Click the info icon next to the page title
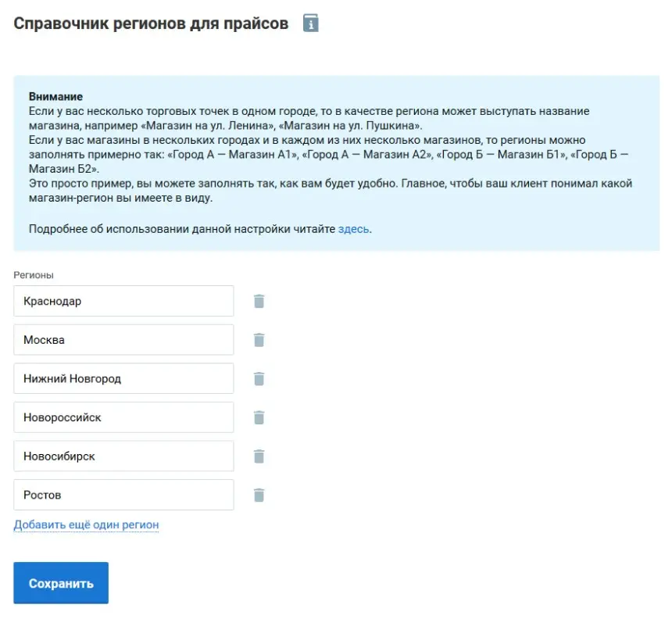The height and width of the screenshot is (619, 672). (x=311, y=23)
